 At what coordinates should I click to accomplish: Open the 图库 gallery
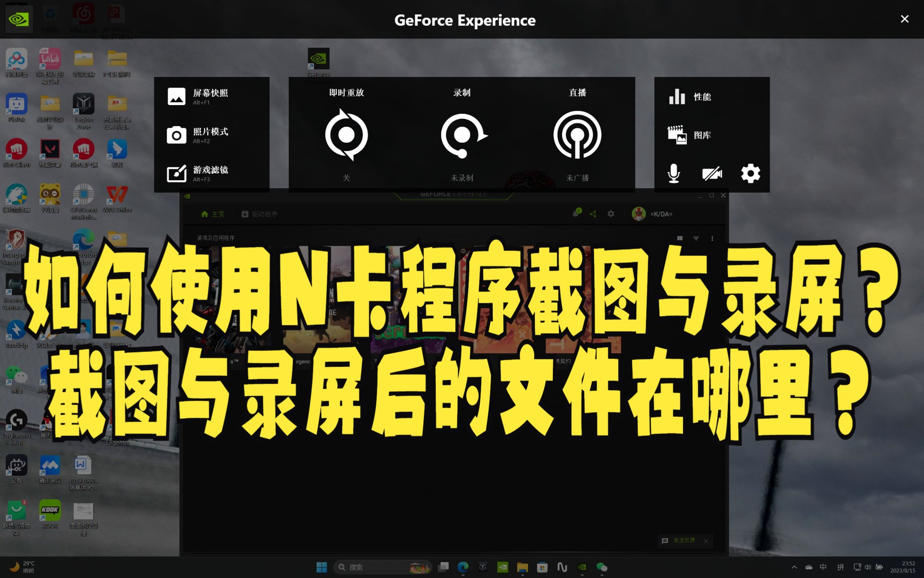coord(690,135)
